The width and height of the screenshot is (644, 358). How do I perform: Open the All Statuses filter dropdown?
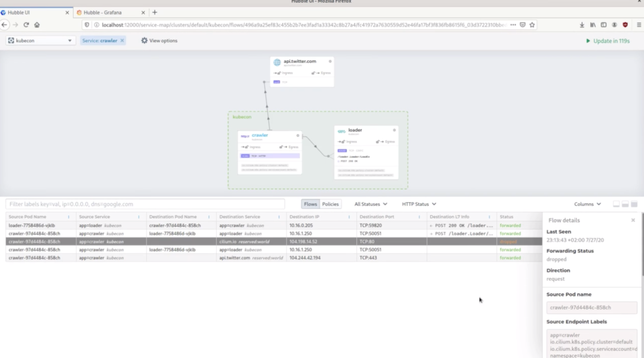point(371,204)
